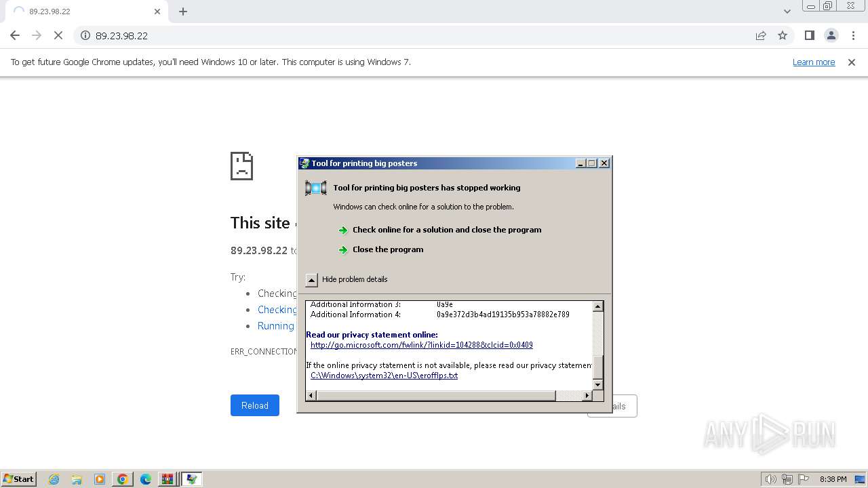Choose Close the program in the crash dialog
Viewport: 868px width, 488px height.
388,249
